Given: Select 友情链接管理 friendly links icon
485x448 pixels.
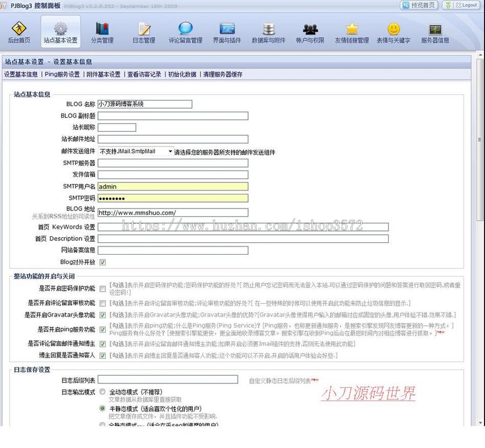Looking at the screenshot, I should (352, 31).
